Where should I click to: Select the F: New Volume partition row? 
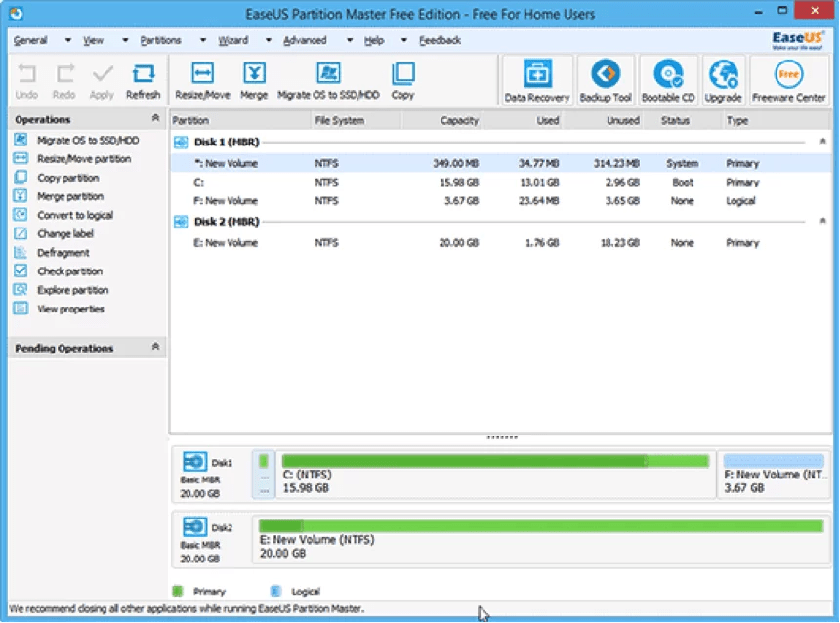coord(501,201)
